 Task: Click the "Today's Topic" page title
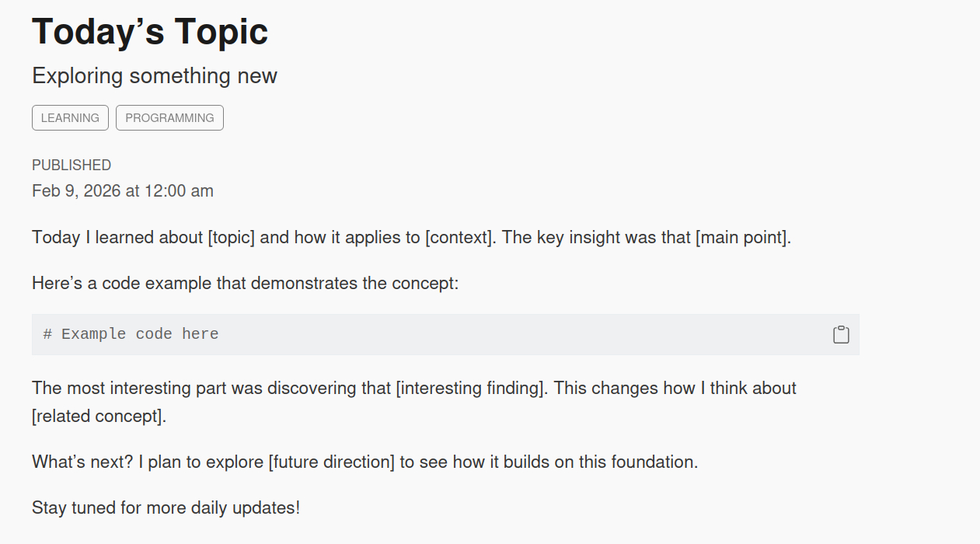(150, 32)
